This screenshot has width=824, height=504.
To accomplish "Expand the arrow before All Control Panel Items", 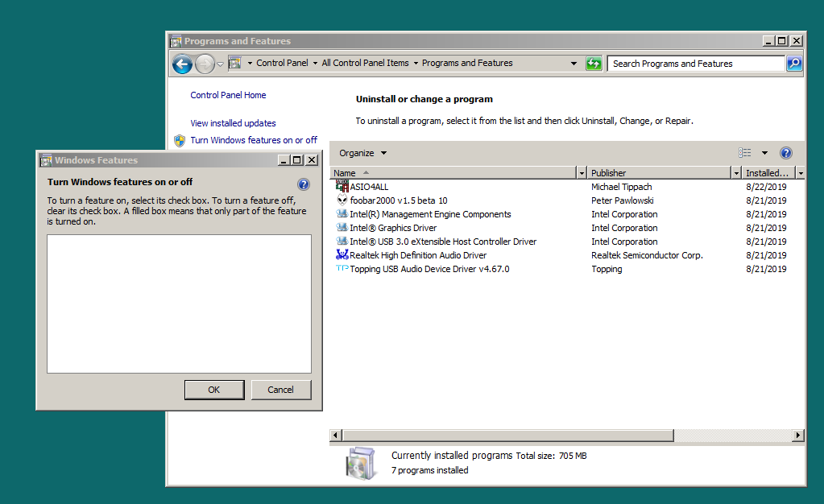I will pos(315,63).
